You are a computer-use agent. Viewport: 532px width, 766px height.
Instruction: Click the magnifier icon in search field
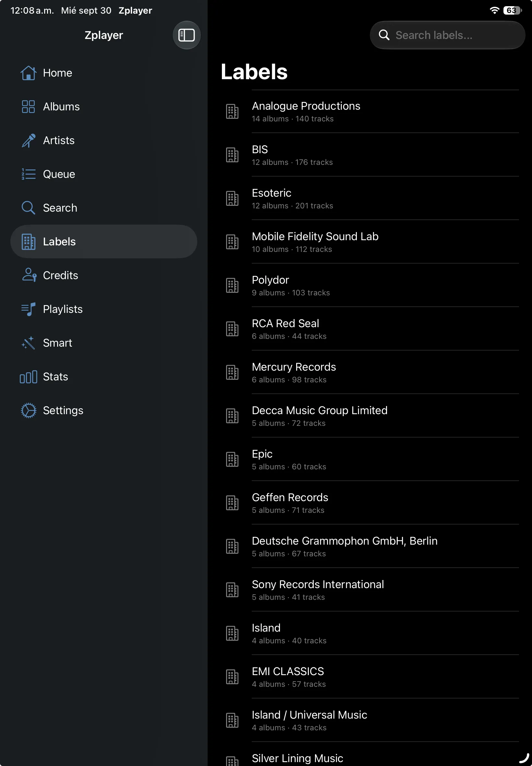pyautogui.click(x=384, y=35)
